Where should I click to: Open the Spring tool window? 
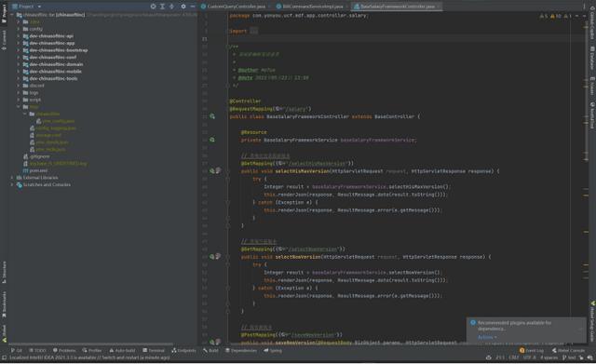coord(273,350)
